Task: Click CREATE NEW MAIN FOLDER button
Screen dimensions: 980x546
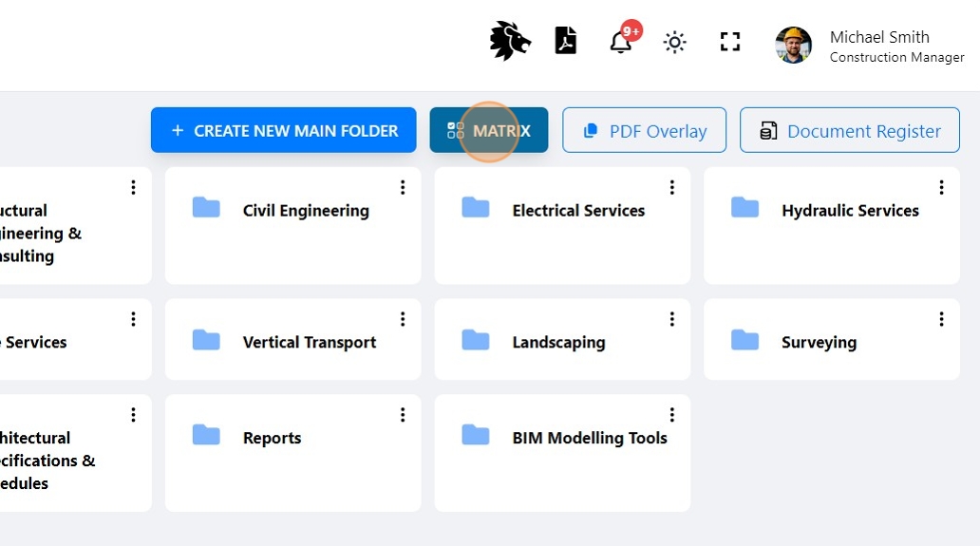Action: [x=283, y=130]
